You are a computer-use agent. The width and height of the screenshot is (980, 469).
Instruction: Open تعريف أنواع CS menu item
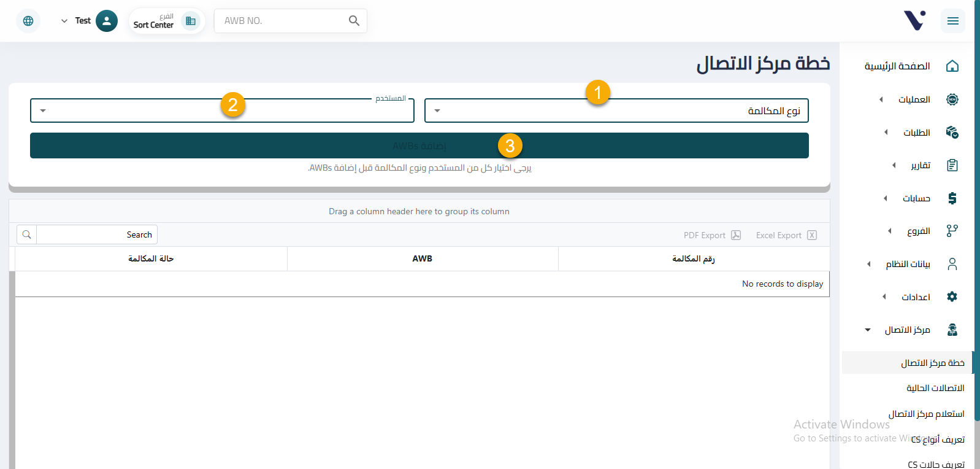pos(938,440)
